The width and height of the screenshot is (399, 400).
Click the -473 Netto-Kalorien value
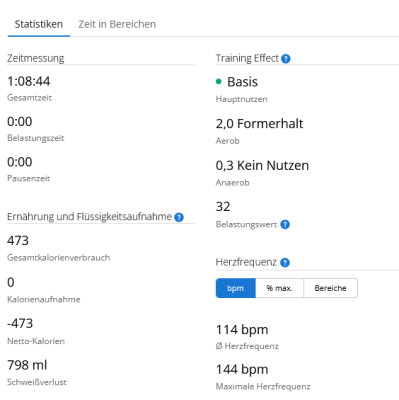coord(20,324)
